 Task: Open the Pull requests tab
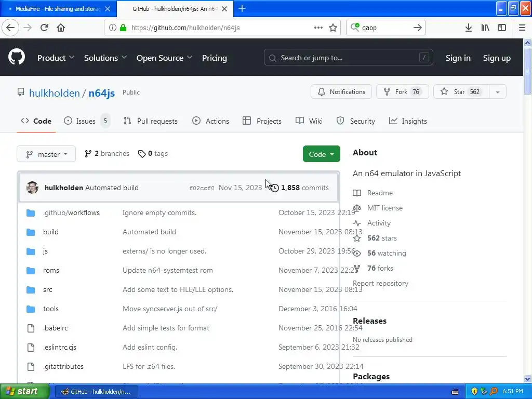150,121
